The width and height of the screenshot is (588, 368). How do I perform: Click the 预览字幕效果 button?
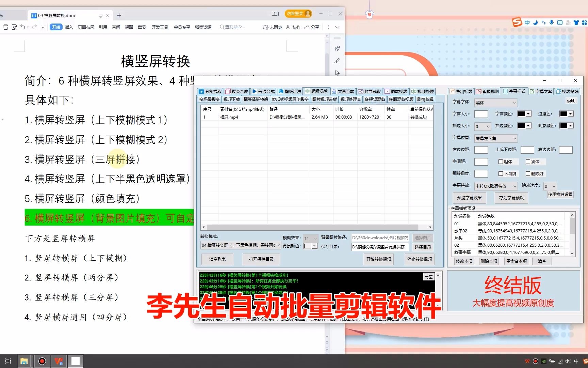(470, 198)
